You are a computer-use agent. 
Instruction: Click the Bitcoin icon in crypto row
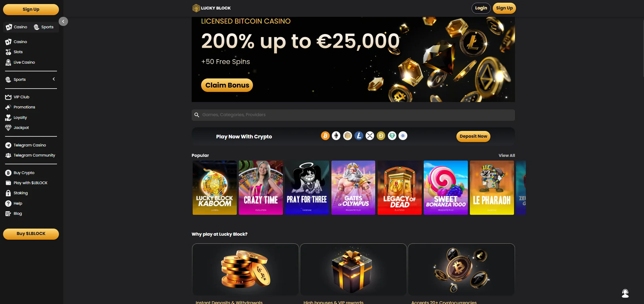[325, 136]
